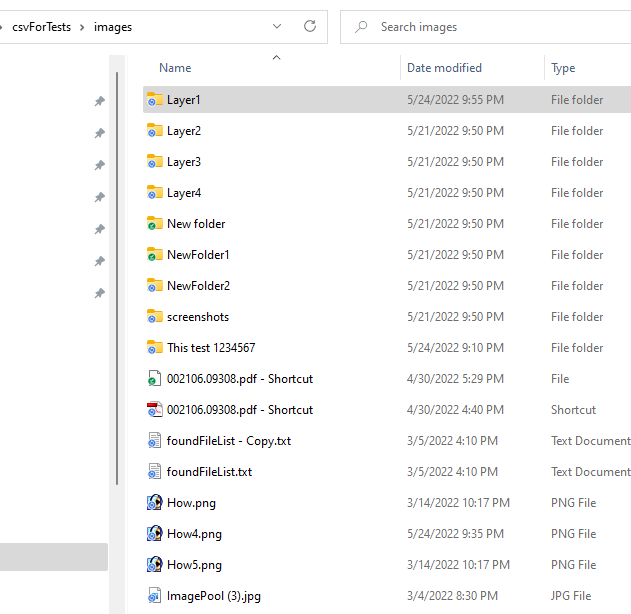Select foundFileList.txt file name
This screenshot has width=631, height=614.
[209, 472]
